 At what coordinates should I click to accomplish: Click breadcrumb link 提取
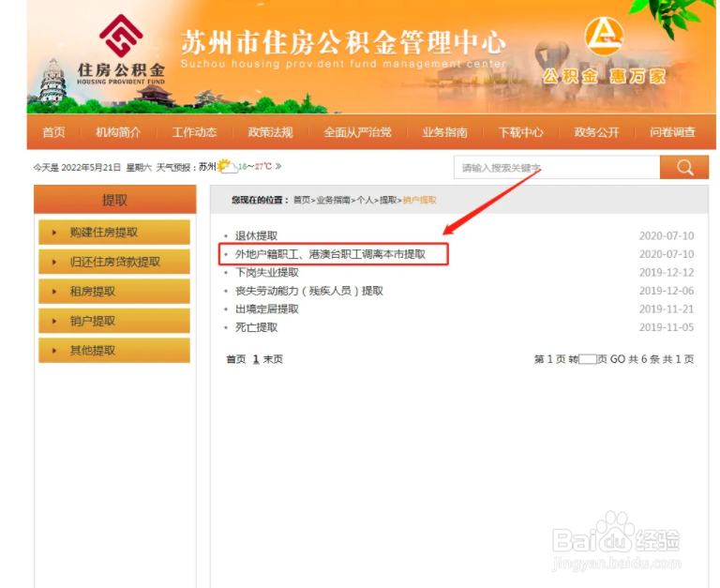[388, 200]
